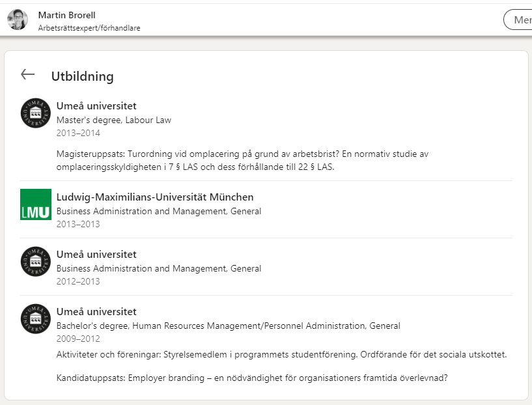Click Umeå logo beside the 2012–2013 entry
The width and height of the screenshot is (532, 405).
[x=35, y=262]
